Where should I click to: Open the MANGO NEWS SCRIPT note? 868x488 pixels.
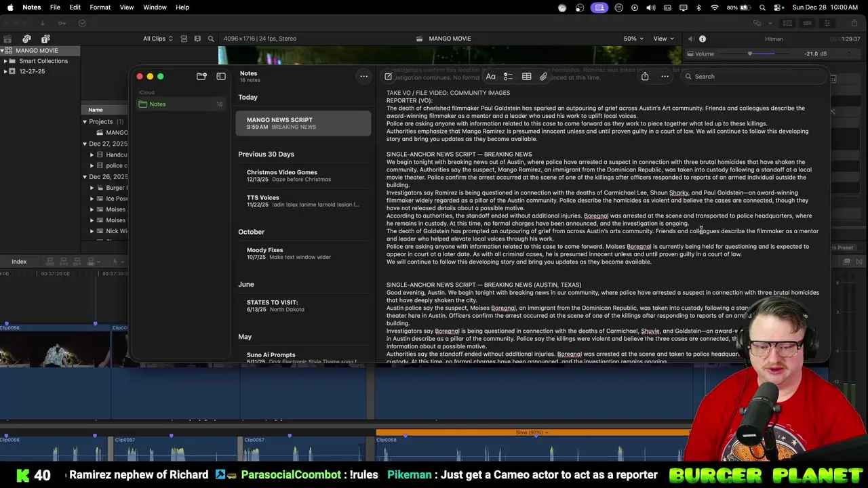[303, 123]
